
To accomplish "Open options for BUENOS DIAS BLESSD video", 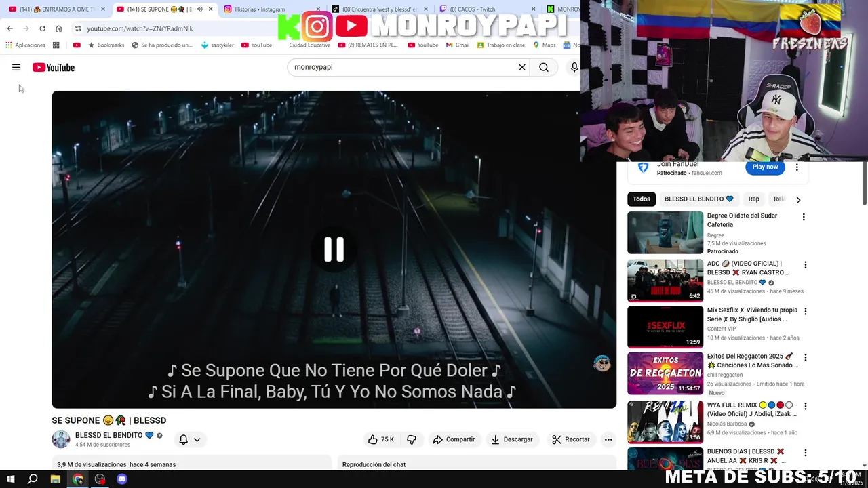I will coord(806,453).
